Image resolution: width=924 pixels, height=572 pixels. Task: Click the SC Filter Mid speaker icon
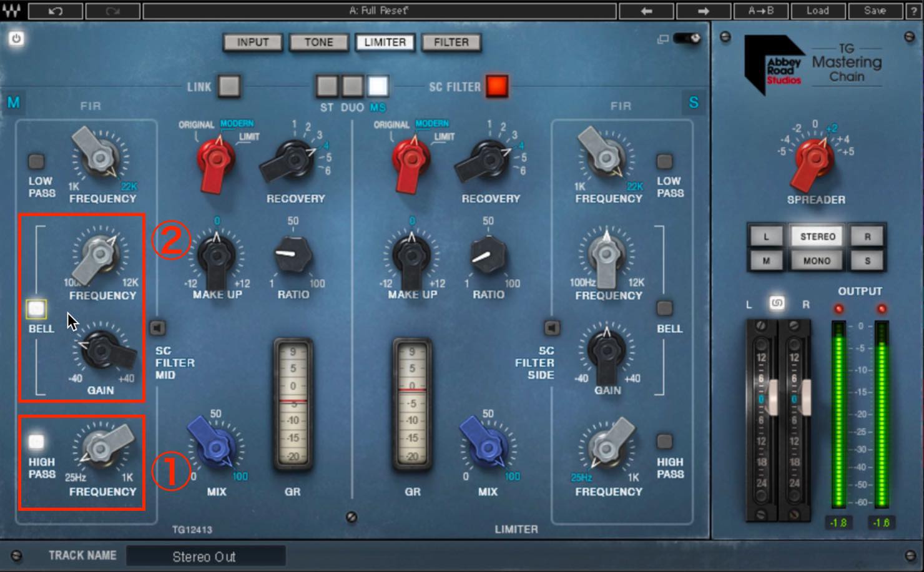pyautogui.click(x=157, y=328)
